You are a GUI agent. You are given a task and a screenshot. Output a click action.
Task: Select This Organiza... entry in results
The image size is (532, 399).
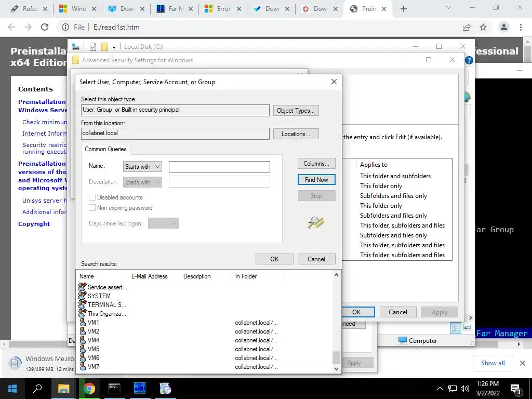pos(107,313)
